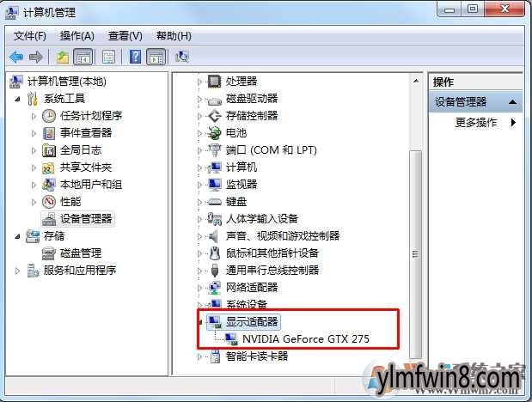Expand the 处理器 device category
Screen dimensions: 532x402
tap(199, 82)
